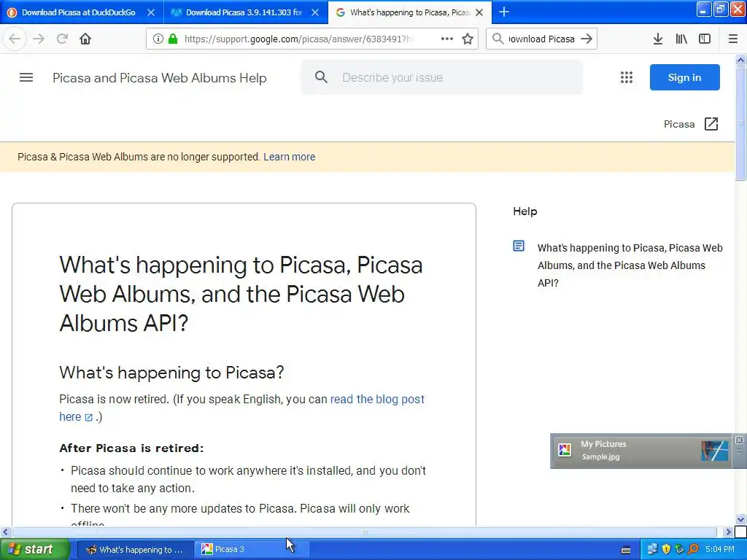The width and height of the screenshot is (747, 560).
Task: Open the page actions three-dot menu
Action: click(447, 39)
